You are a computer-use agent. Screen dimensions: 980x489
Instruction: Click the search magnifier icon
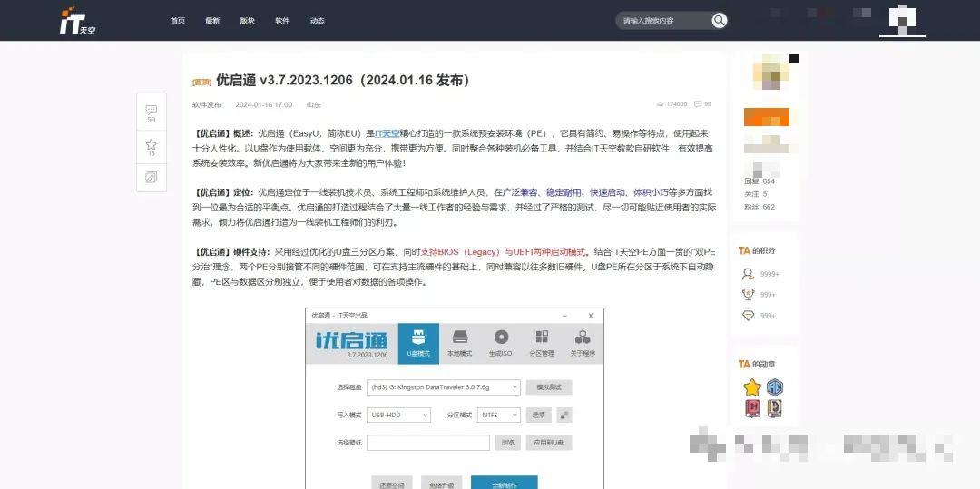[x=720, y=21]
